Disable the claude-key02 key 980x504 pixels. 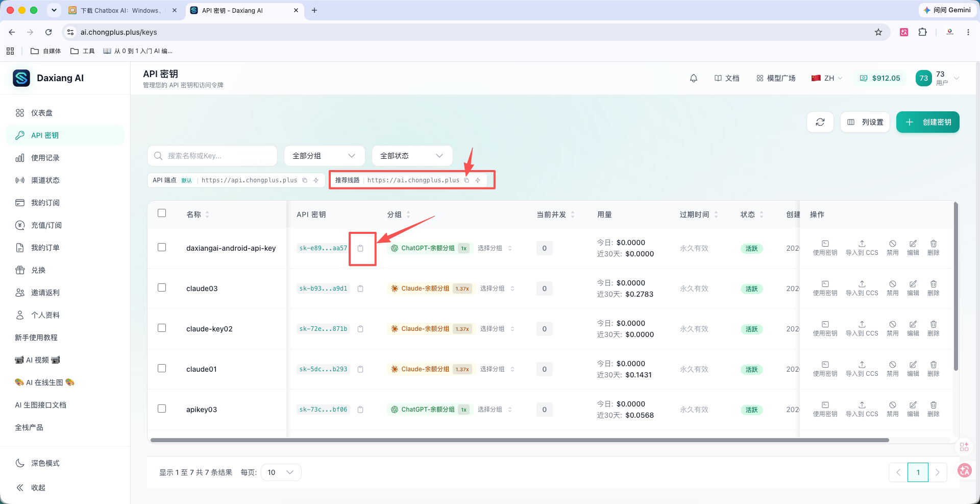click(x=892, y=328)
